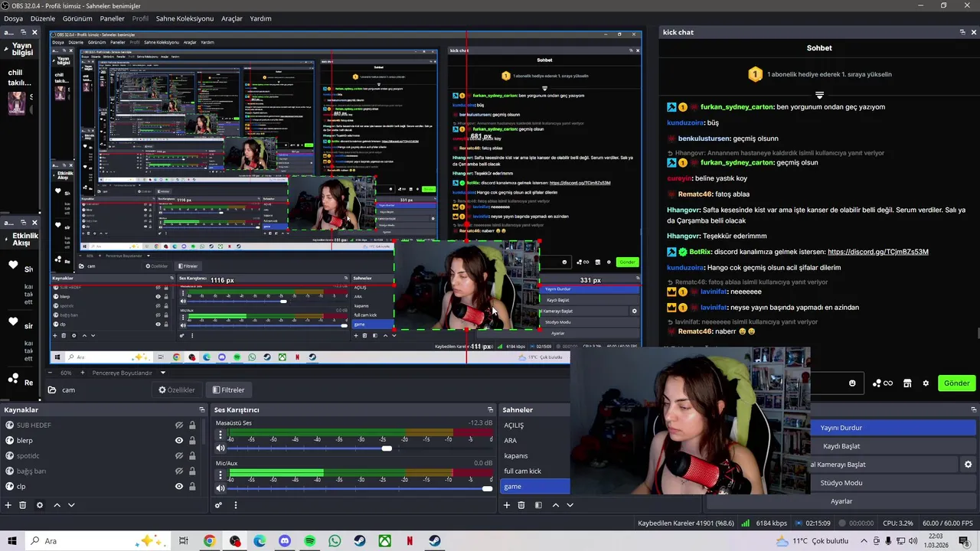
Task: Send chat message with Gönder
Action: pos(956,383)
